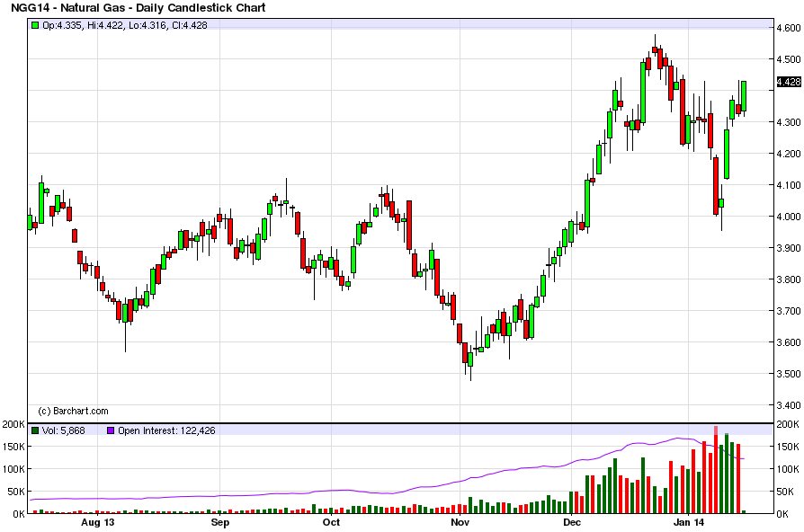The width and height of the screenshot is (804, 532).
Task: Click the 'Lo:4.316' low value
Action: pos(147,25)
